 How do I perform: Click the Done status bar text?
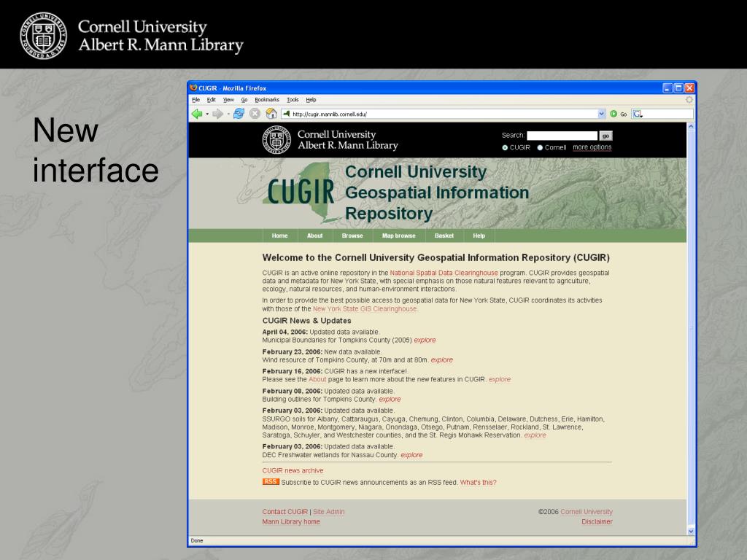[197, 540]
